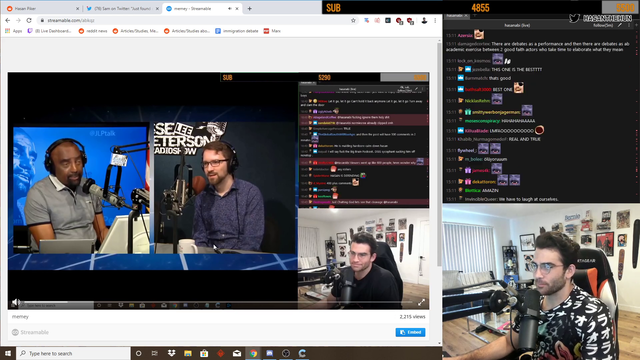
Task: Open OBS Studio from the taskbar
Action: click(286, 353)
